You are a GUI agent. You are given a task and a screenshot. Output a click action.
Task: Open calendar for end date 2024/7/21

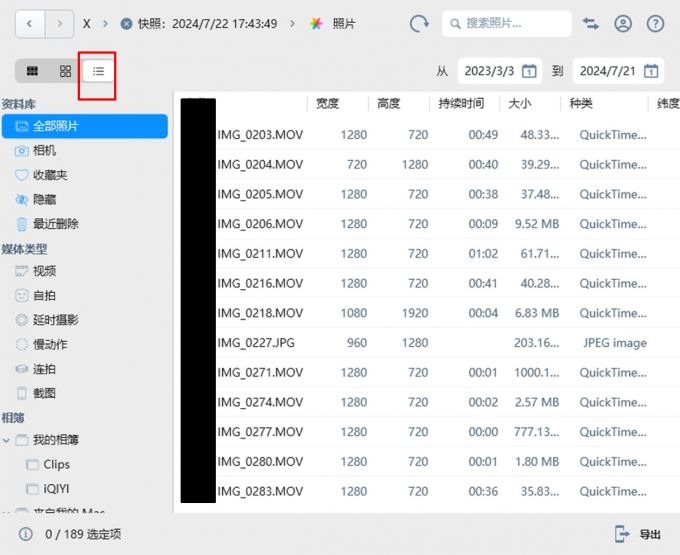pos(650,71)
